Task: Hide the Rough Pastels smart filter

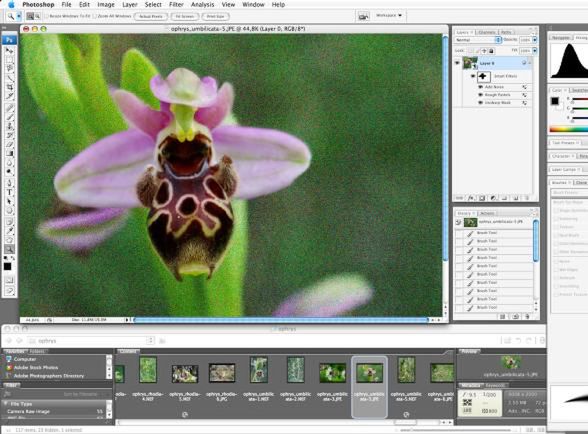Action: pyautogui.click(x=480, y=95)
